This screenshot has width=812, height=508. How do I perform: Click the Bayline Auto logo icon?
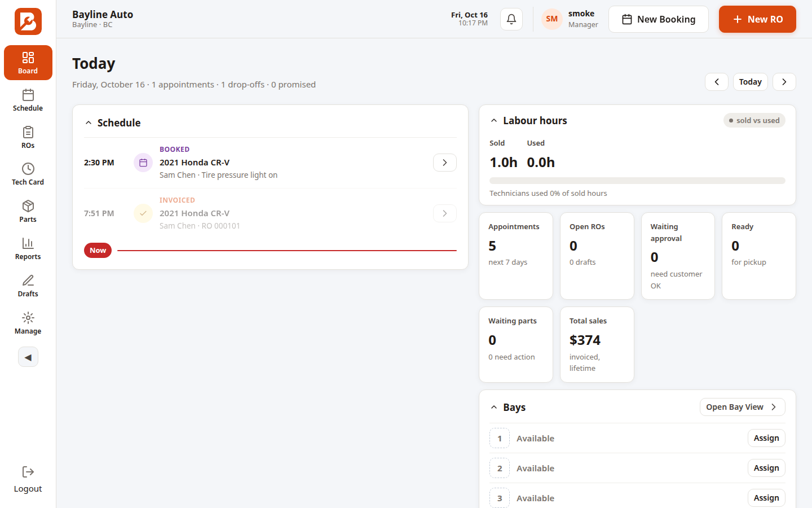click(28, 21)
